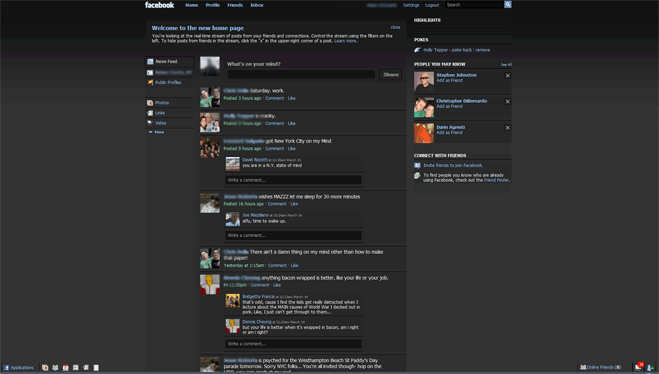
Task: Click remove poke link
Action: pos(482,50)
